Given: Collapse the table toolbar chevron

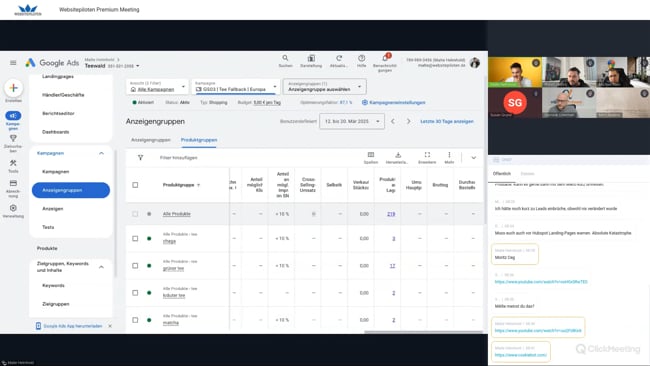Looking at the screenshot, I should (x=473, y=158).
